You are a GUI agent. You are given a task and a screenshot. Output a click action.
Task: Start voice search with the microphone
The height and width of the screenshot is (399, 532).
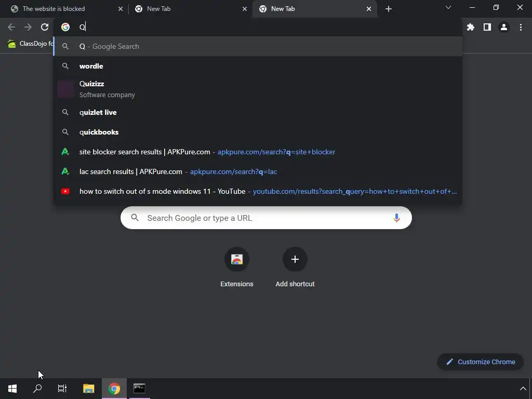click(396, 218)
